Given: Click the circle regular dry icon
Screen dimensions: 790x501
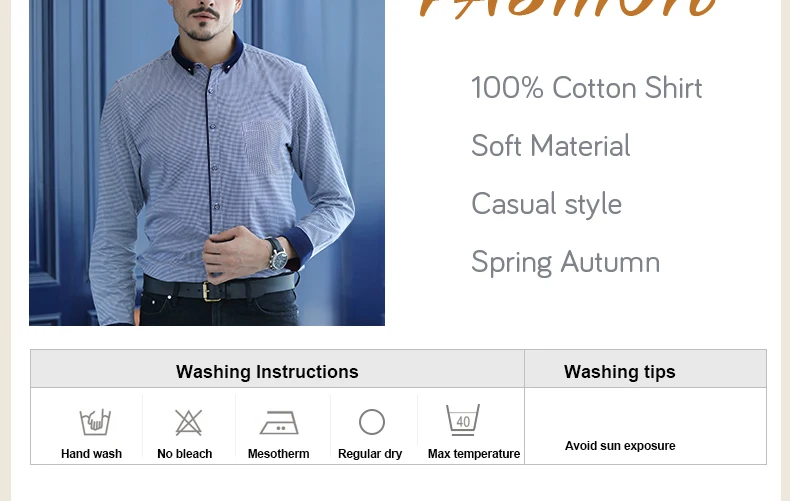Looking at the screenshot, I should (372, 422).
